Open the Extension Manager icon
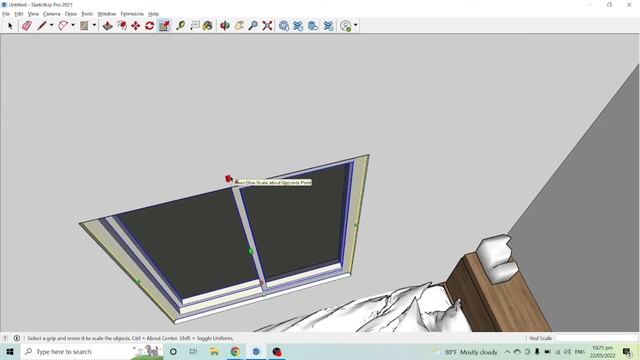 tap(329, 26)
